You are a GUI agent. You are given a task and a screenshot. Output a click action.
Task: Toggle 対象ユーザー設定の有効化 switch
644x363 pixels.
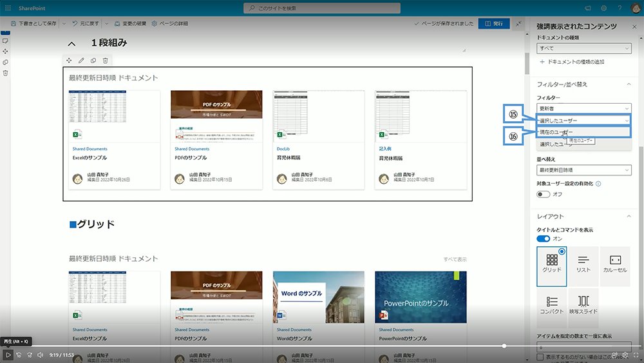pos(544,194)
